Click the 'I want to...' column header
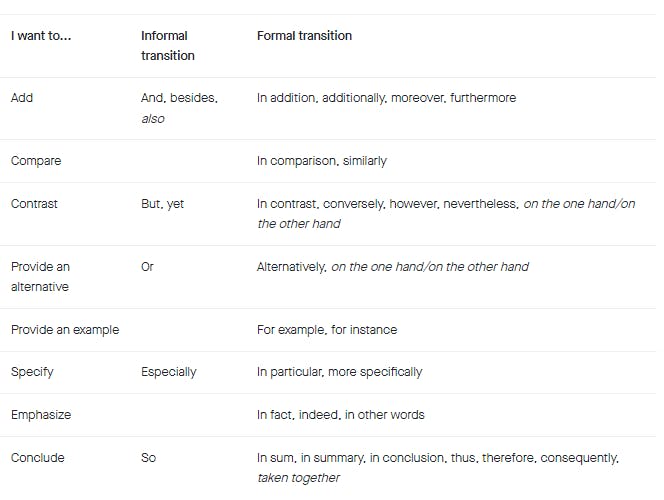The image size is (664, 500). [x=41, y=36]
